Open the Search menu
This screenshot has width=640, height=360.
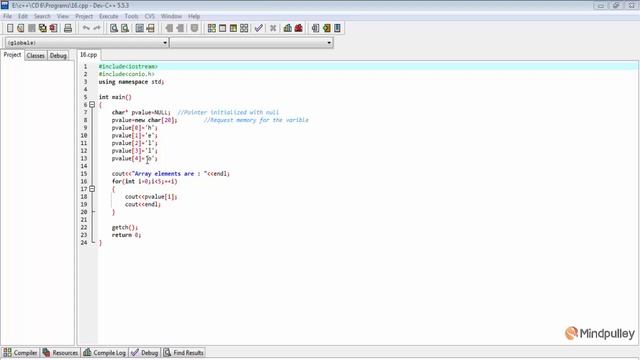tap(42, 16)
